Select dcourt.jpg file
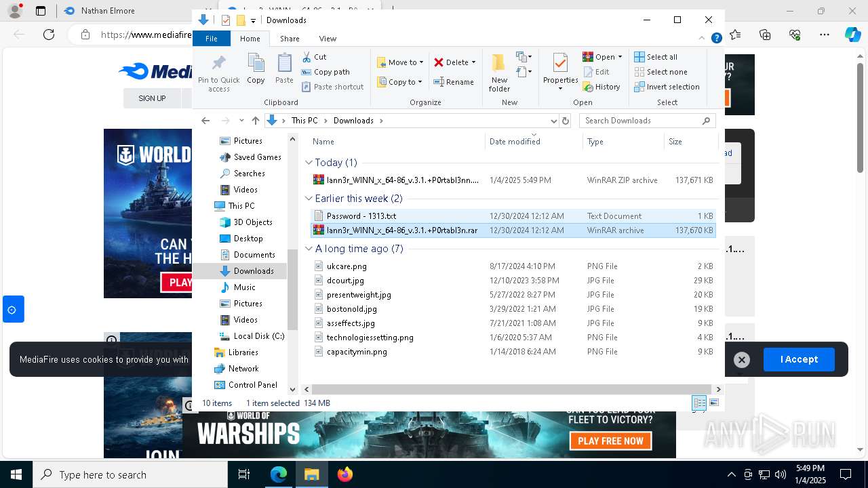Screen dimensions: 868x488 click(513, 281)
